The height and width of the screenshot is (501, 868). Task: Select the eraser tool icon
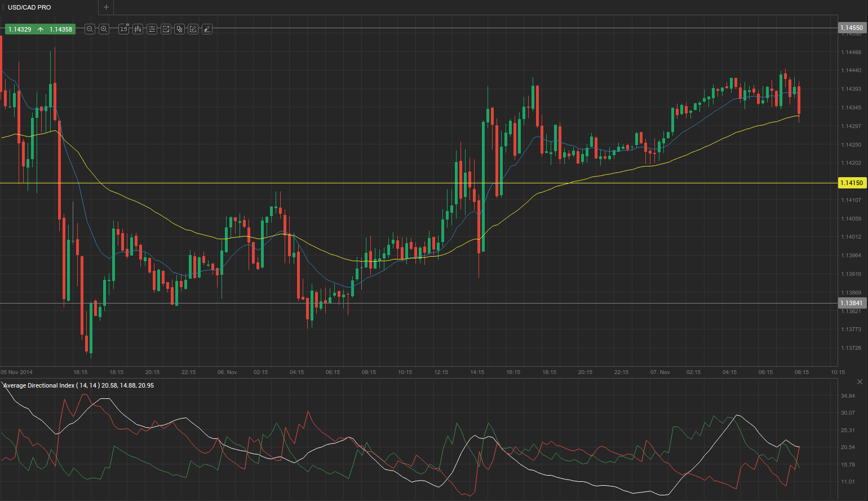coord(207,29)
